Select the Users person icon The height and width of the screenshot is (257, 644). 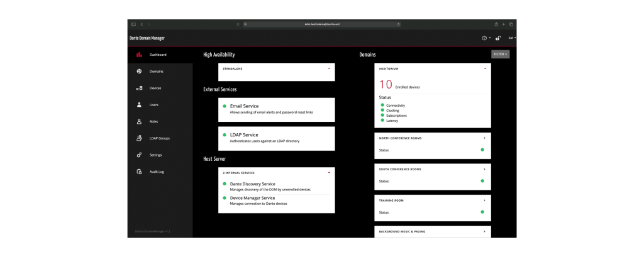(x=139, y=105)
